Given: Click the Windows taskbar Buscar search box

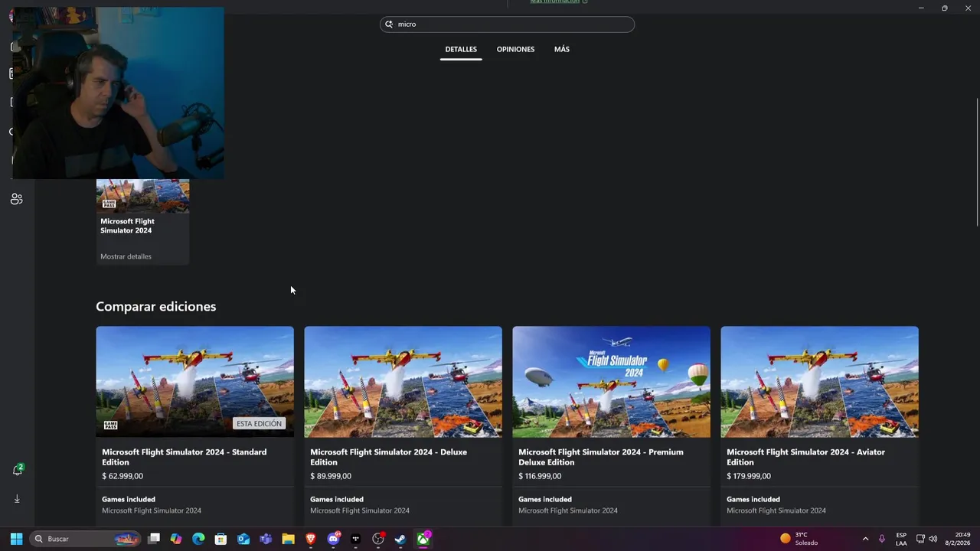Looking at the screenshot, I should pyautogui.click(x=86, y=539).
